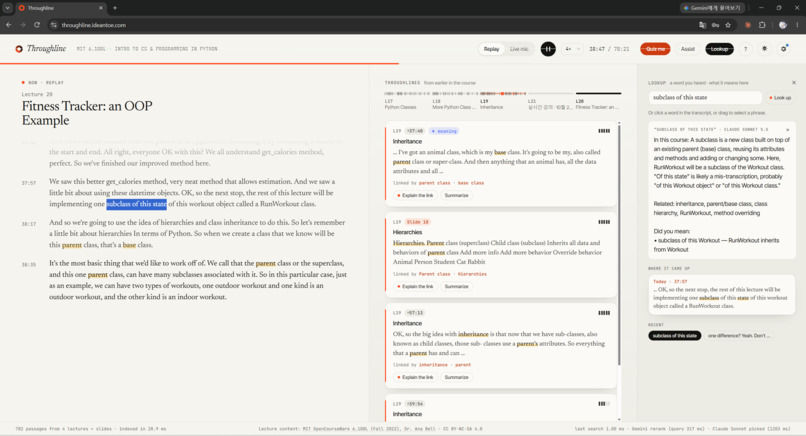806x436 pixels.
Task: Click the throughlines list scrollbar
Action: (619, 244)
